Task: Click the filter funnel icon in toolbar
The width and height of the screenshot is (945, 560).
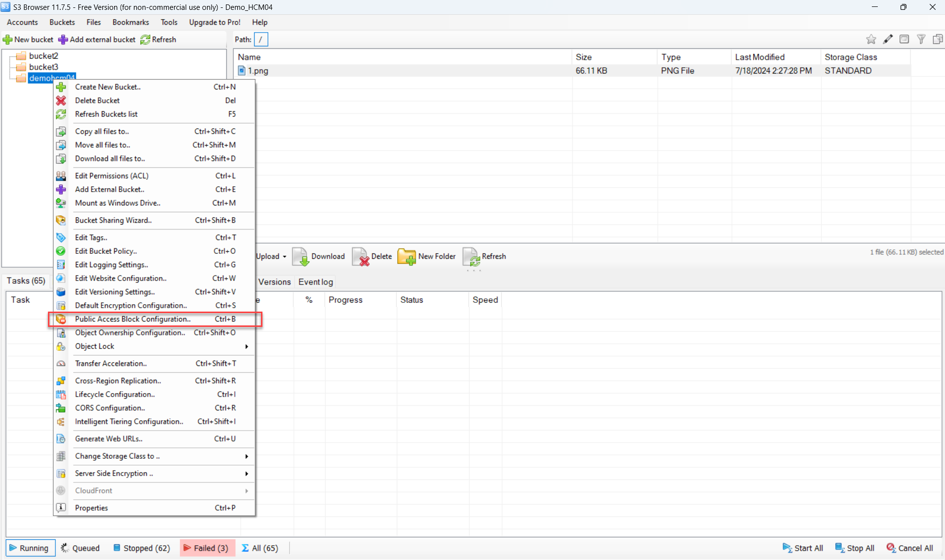Action: [921, 40]
